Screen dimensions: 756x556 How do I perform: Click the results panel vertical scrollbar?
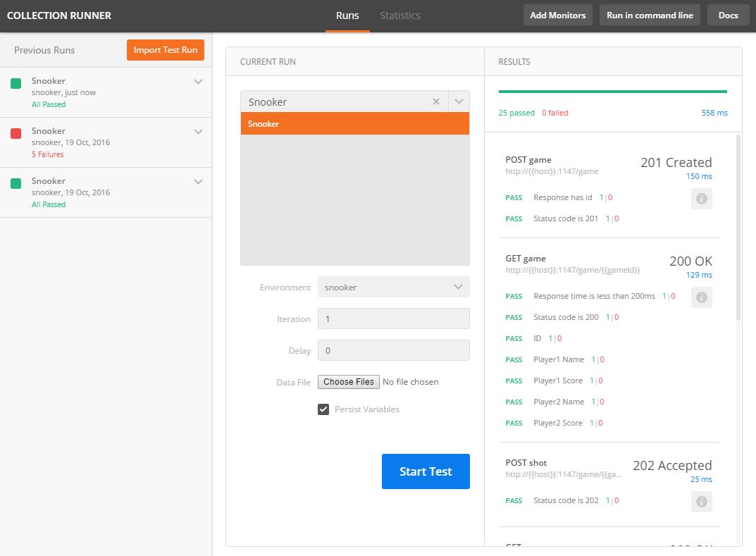[x=738, y=228]
